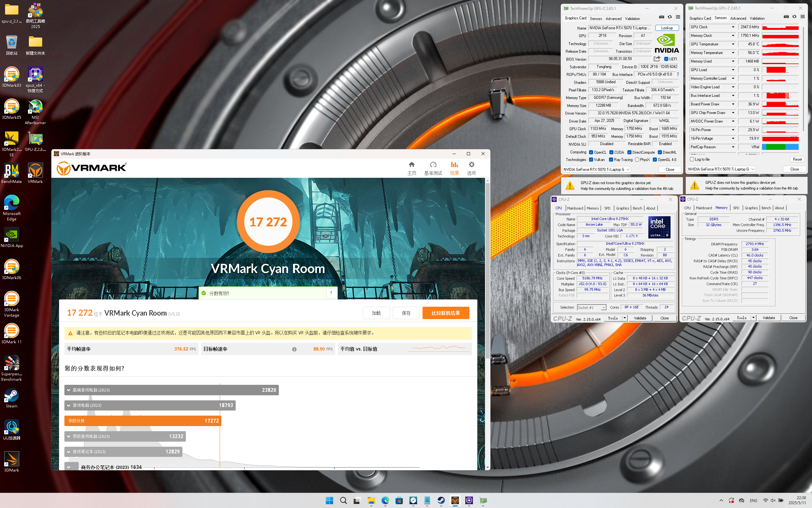The image size is (812, 508).
Task: Toggle PhysX checkbox in GPU-Z
Action: [x=637, y=160]
